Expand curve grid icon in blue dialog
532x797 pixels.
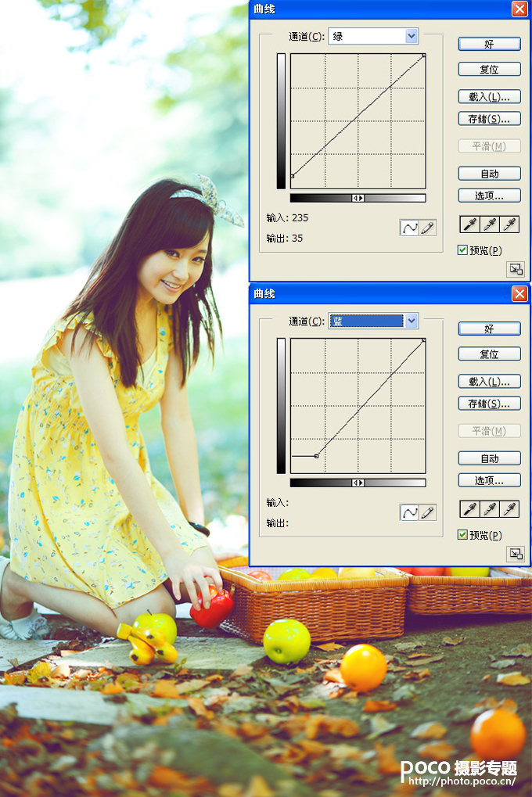(516, 554)
